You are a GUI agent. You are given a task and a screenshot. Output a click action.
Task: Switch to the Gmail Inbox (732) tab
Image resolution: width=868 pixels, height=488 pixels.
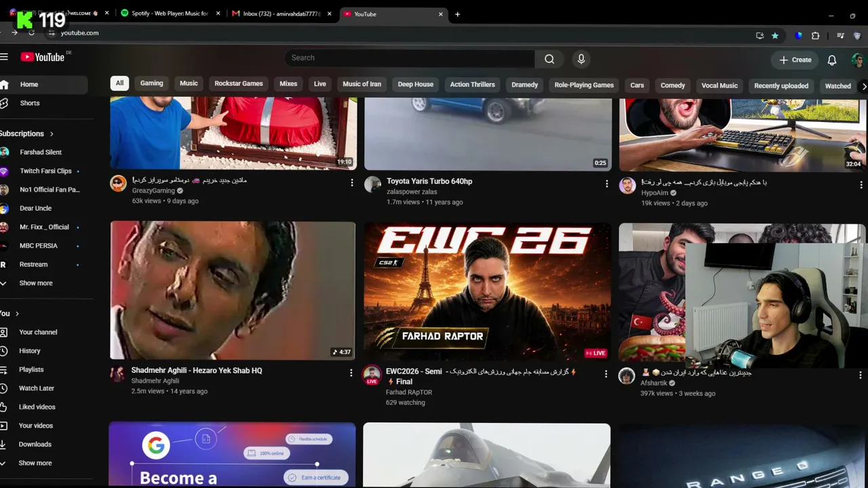tap(282, 14)
